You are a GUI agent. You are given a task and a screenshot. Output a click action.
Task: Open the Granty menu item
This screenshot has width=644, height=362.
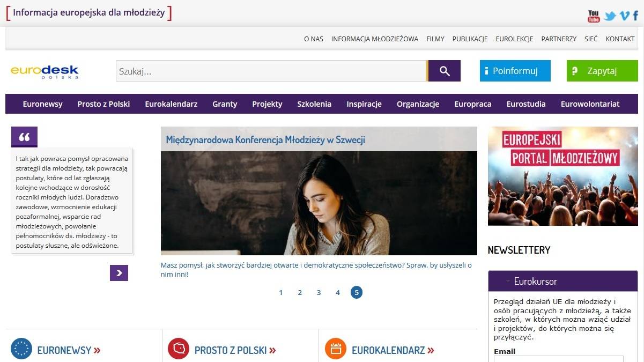pos(224,104)
